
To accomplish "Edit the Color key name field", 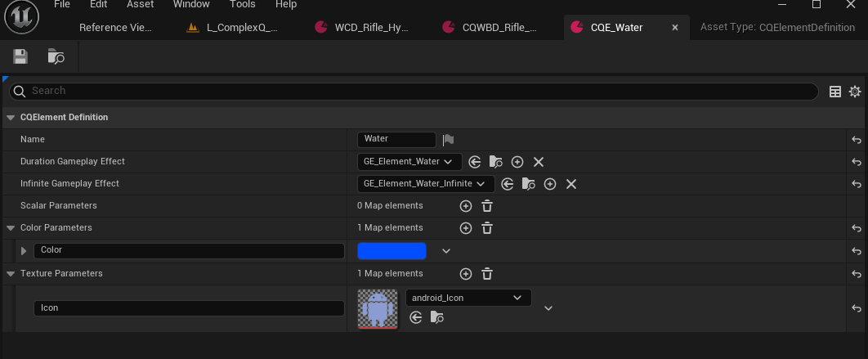I will click(189, 250).
